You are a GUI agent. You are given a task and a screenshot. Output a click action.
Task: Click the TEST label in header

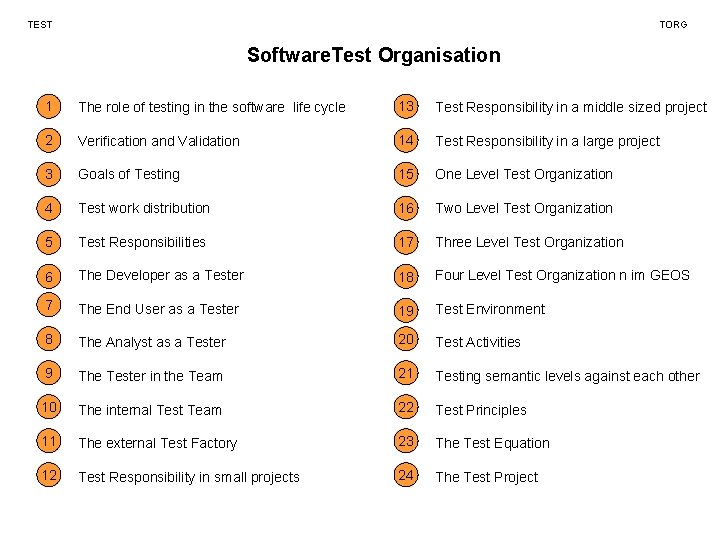[40, 24]
